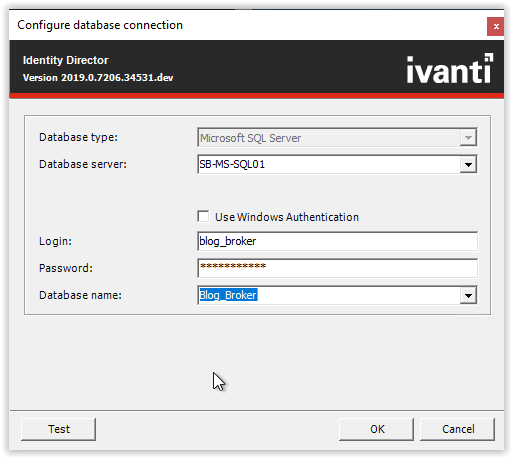Click the Database name label
The height and width of the screenshot is (458, 512).
click(80, 295)
